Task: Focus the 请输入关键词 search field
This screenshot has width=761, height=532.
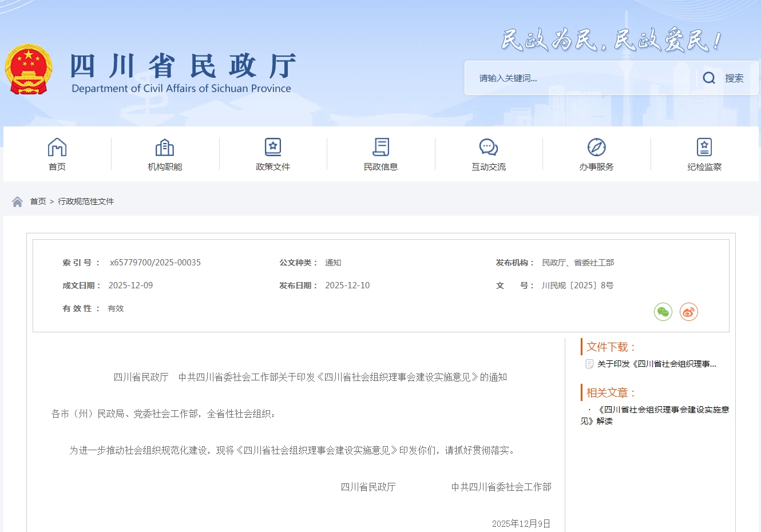Action: (x=578, y=78)
